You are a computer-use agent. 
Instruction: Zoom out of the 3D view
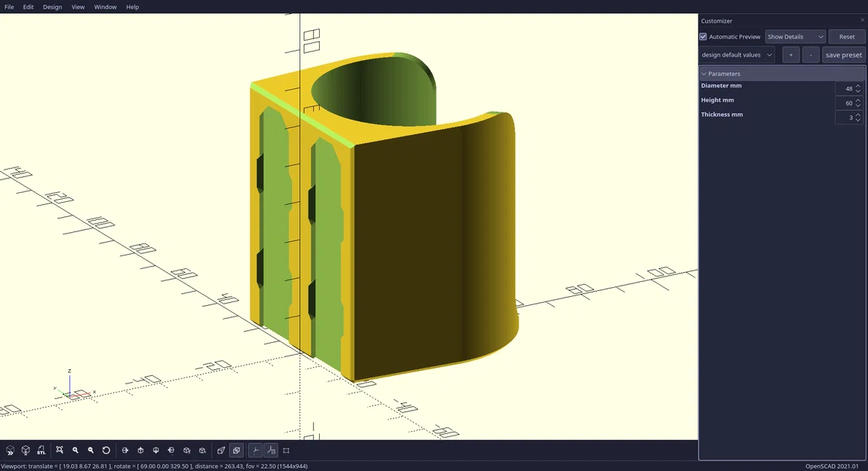point(90,451)
